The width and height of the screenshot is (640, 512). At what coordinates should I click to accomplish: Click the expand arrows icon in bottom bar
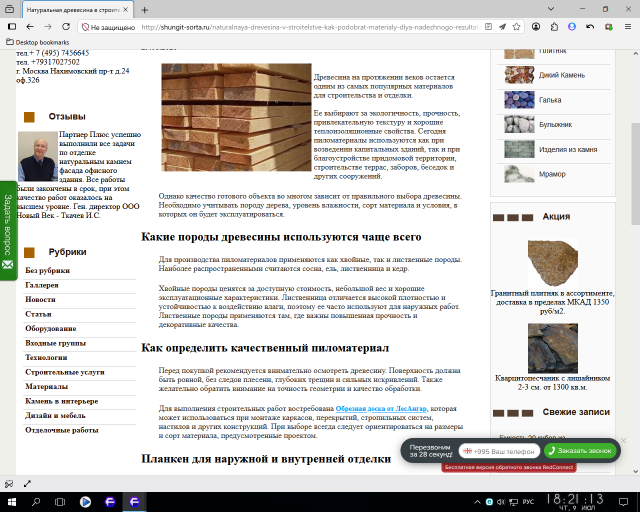(x=27, y=484)
